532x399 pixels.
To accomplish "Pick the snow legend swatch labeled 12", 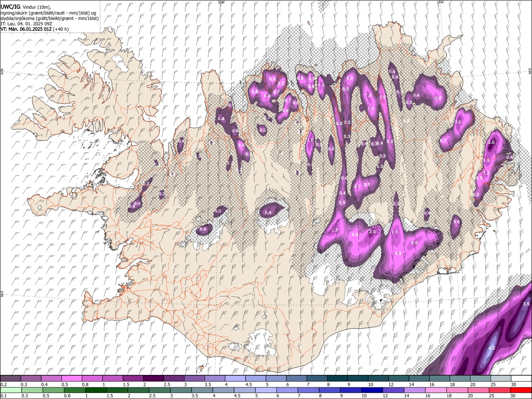I will (x=398, y=378).
